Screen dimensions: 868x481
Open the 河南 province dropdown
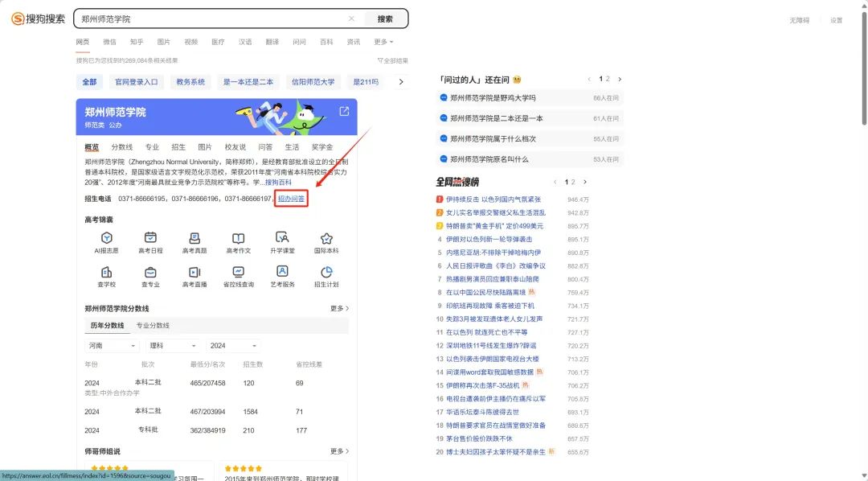coord(112,345)
